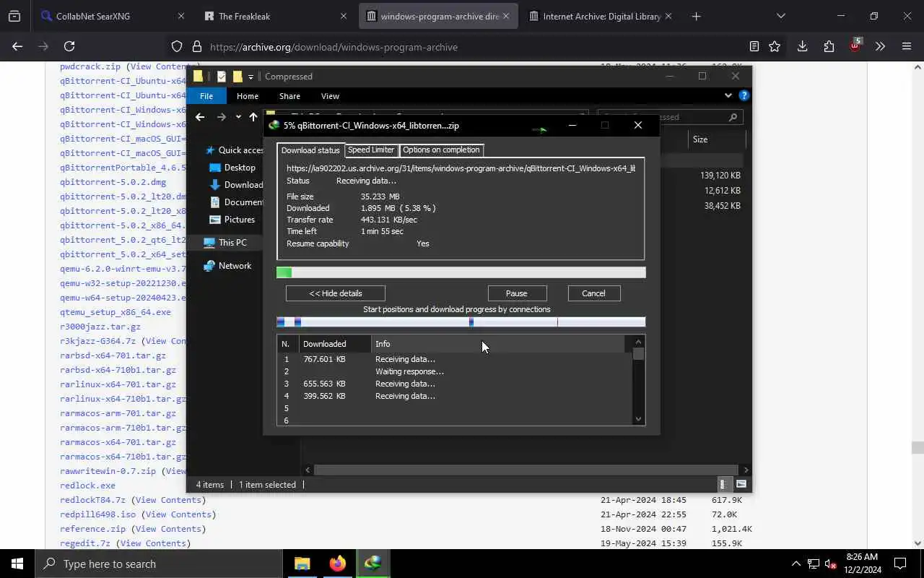The width and height of the screenshot is (924, 578).
Task: Go up one folder in Explorer
Action: click(x=253, y=116)
